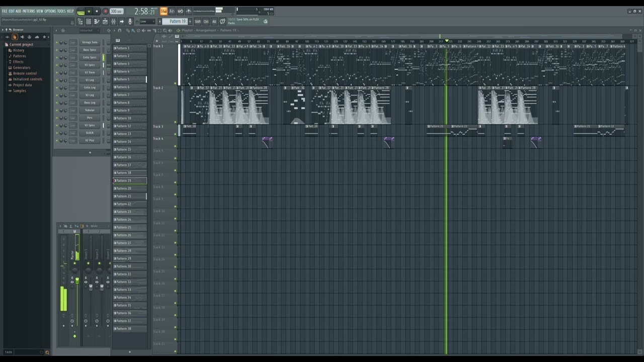Open the Line snap dropdown in toolbar

(x=147, y=22)
